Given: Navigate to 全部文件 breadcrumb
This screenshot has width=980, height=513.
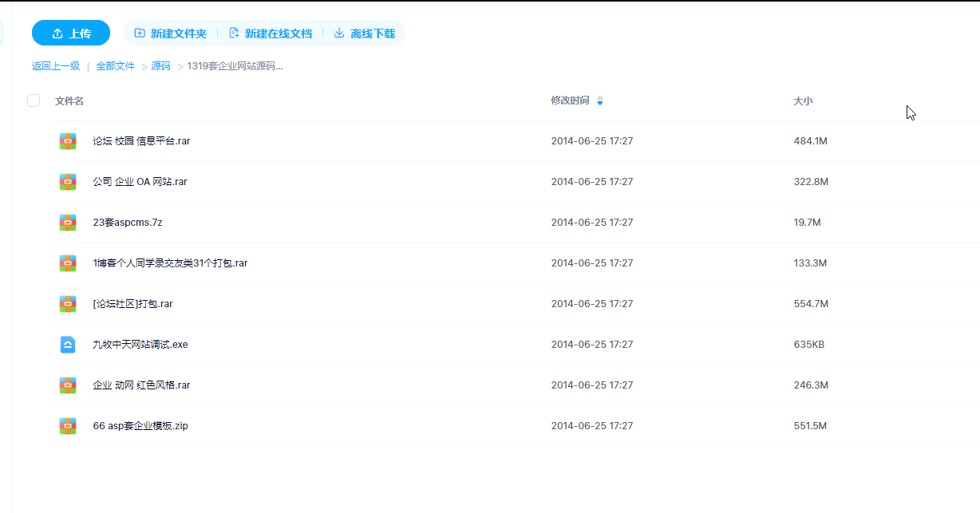Looking at the screenshot, I should click(116, 66).
